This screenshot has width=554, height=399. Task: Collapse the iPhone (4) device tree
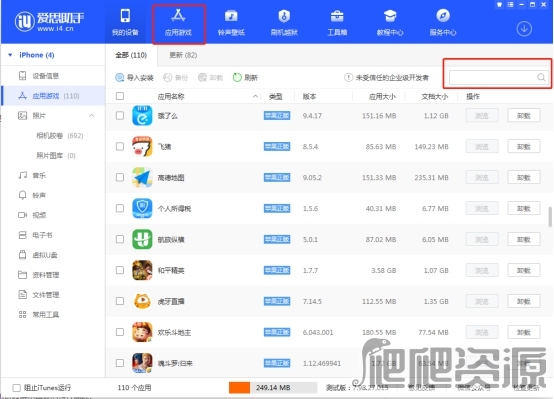pyautogui.click(x=10, y=55)
